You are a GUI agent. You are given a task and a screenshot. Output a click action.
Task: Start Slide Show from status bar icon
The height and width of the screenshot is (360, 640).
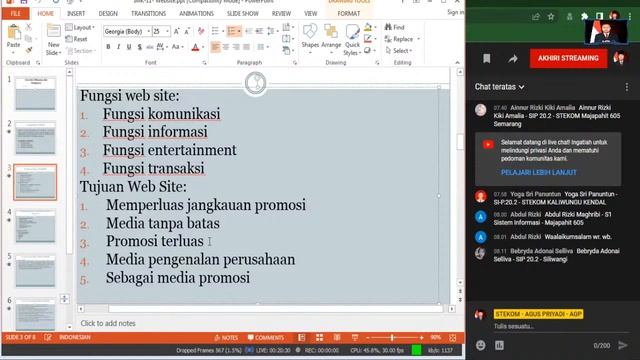click(355, 338)
